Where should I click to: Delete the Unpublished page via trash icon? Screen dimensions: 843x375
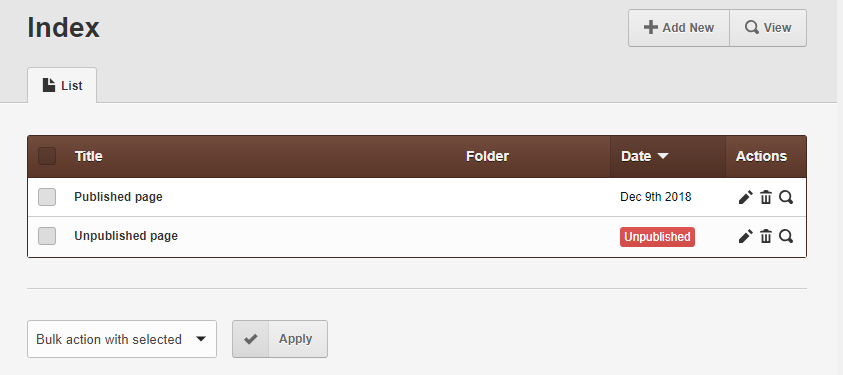pos(766,236)
